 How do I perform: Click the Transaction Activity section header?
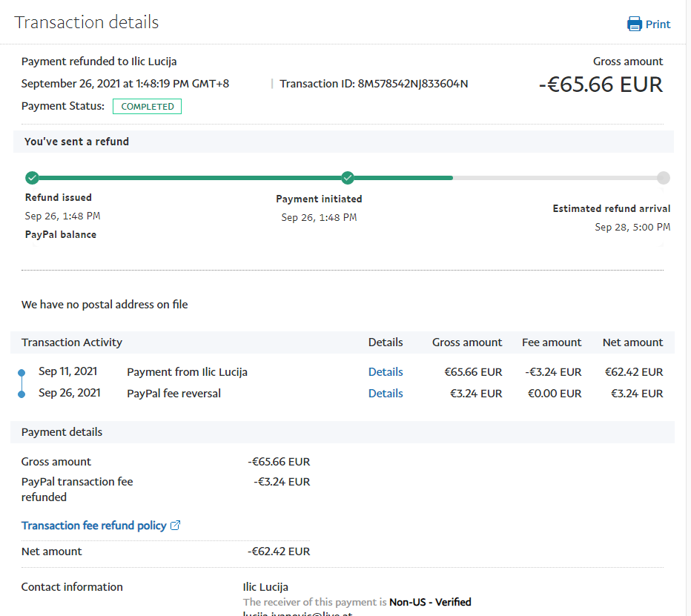tap(72, 342)
